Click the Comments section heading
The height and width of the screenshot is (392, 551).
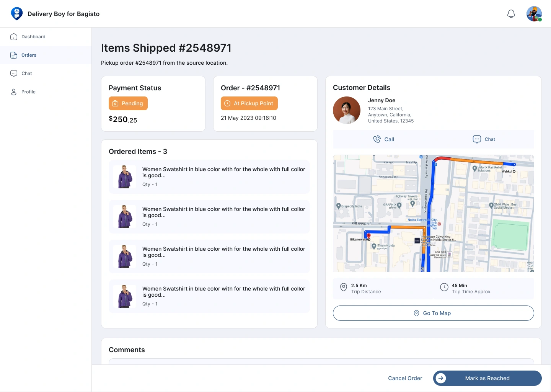click(x=127, y=350)
